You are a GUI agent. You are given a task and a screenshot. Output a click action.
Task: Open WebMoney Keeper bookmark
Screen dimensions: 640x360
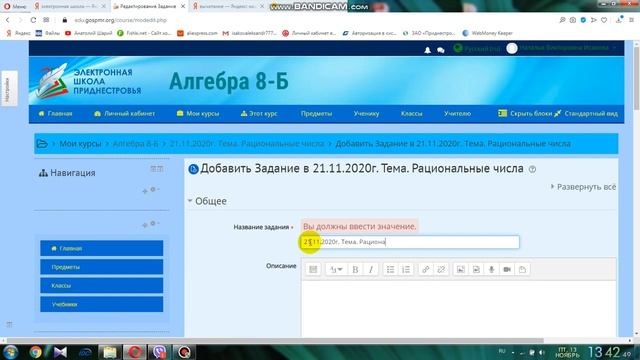pos(488,33)
